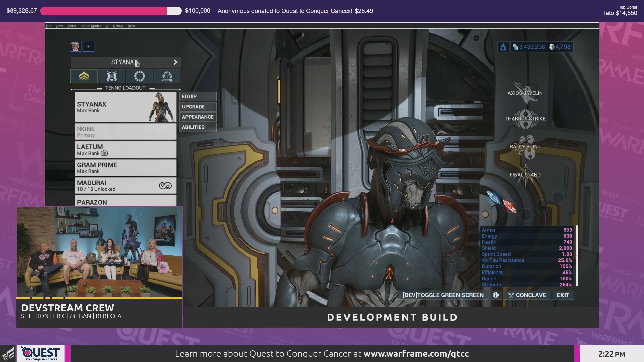The height and width of the screenshot is (362, 644).
Task: Toggle the dev green screen
Action: tap(443, 295)
